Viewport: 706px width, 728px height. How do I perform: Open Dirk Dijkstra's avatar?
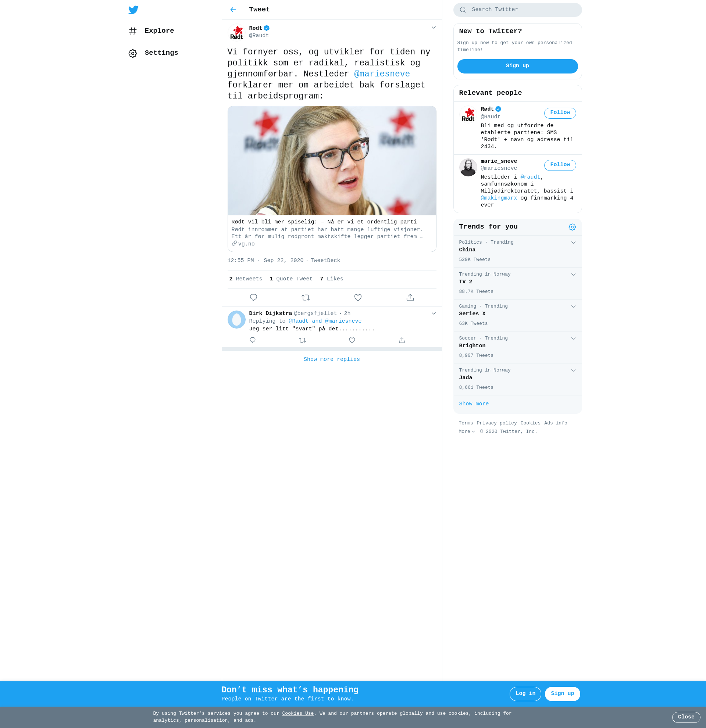point(237,319)
